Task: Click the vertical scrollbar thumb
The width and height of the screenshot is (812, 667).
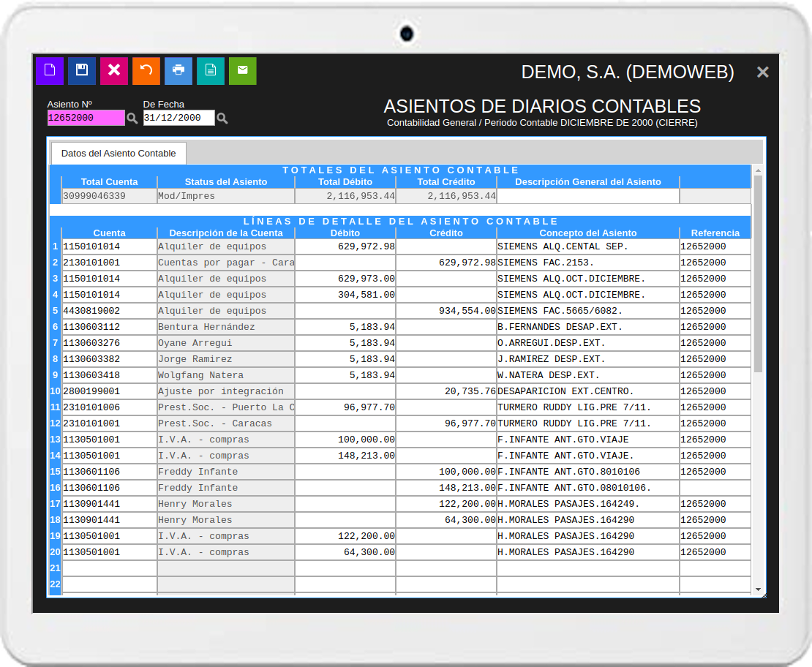Action: click(758, 274)
